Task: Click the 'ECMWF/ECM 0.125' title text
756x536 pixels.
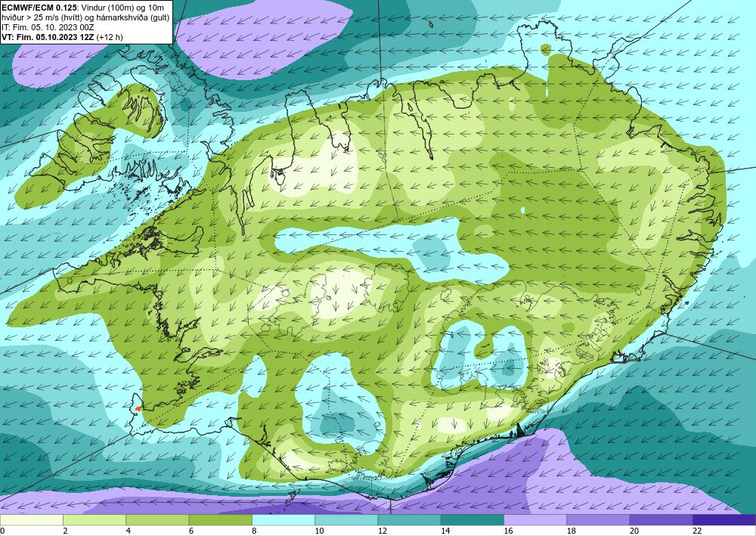Action: 40,8
